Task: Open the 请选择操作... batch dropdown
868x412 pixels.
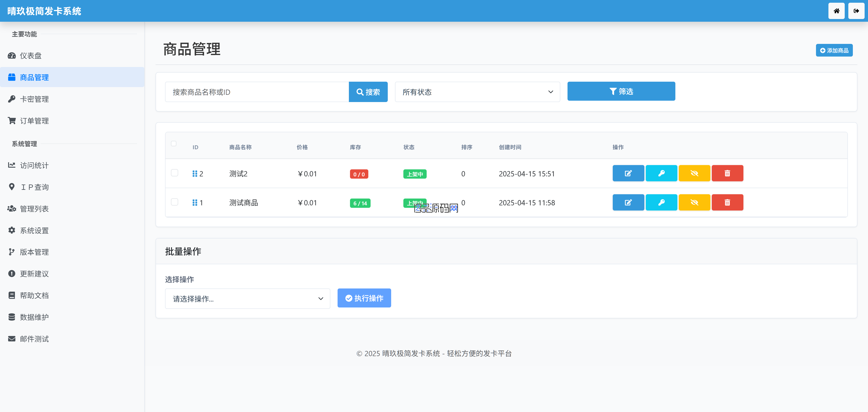Action: pos(247,298)
